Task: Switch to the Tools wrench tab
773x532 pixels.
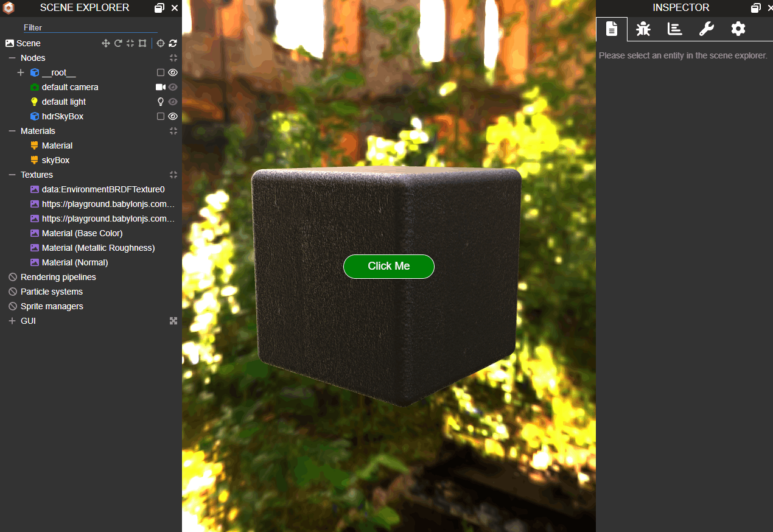Action: [x=707, y=29]
